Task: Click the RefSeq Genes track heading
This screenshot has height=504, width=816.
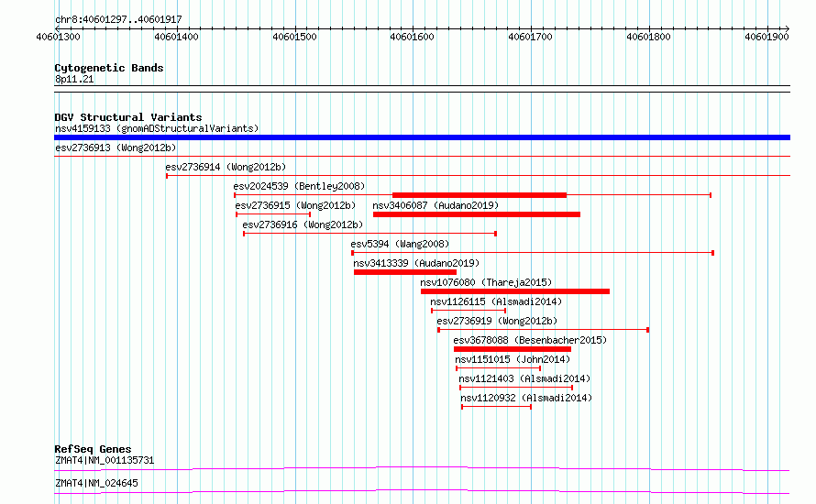Action: click(x=93, y=449)
